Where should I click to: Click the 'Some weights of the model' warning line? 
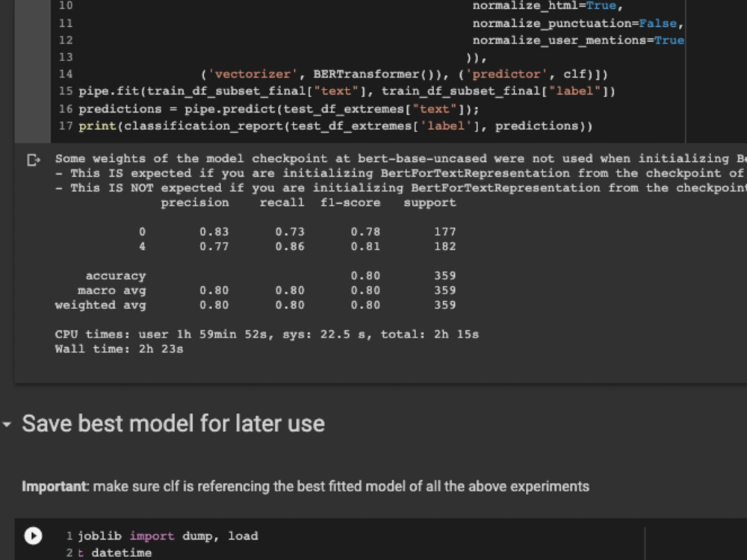click(400, 158)
